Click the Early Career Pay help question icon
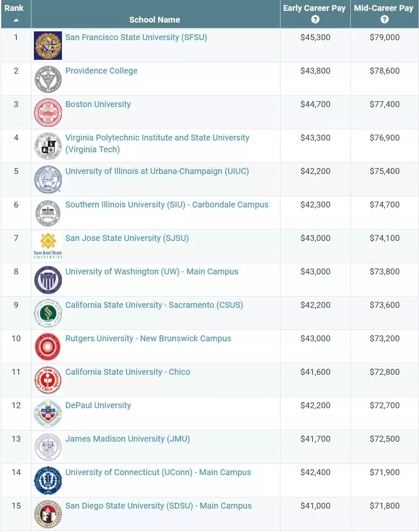 [315, 19]
